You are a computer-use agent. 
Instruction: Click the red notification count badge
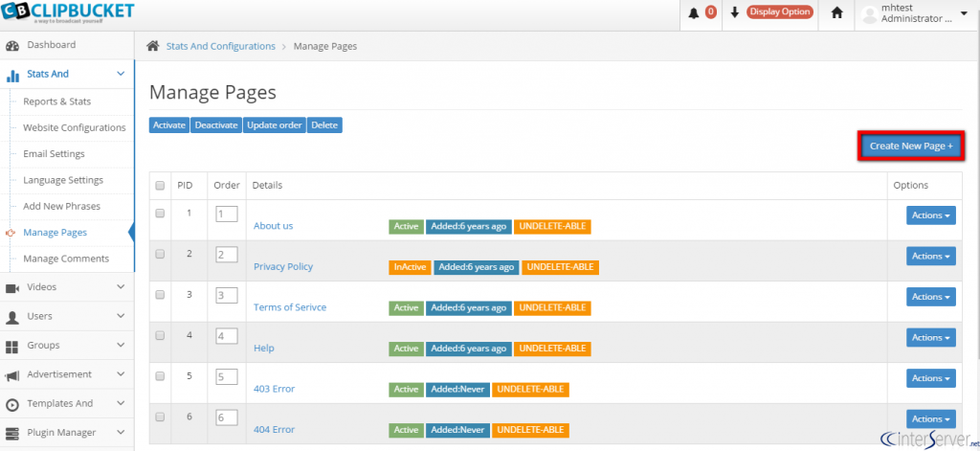[x=711, y=11]
